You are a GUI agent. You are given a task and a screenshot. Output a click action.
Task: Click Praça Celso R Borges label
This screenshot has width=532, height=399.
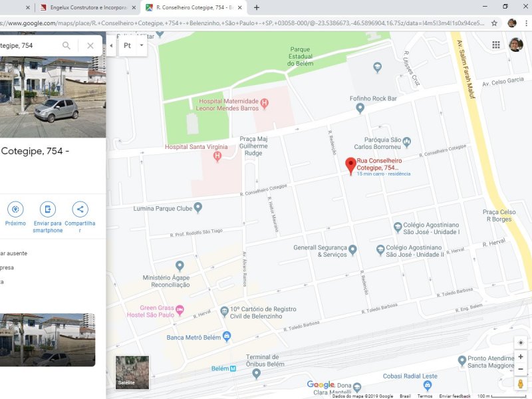pos(499,215)
